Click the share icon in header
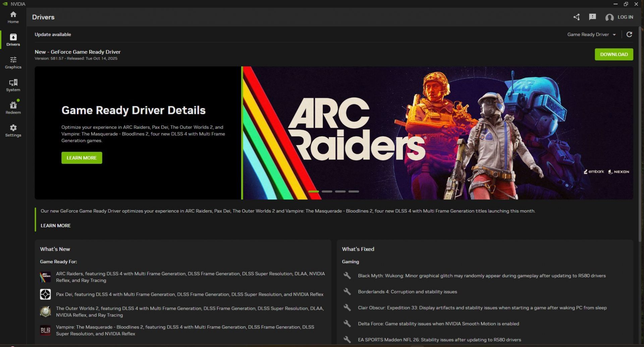 [x=576, y=17]
